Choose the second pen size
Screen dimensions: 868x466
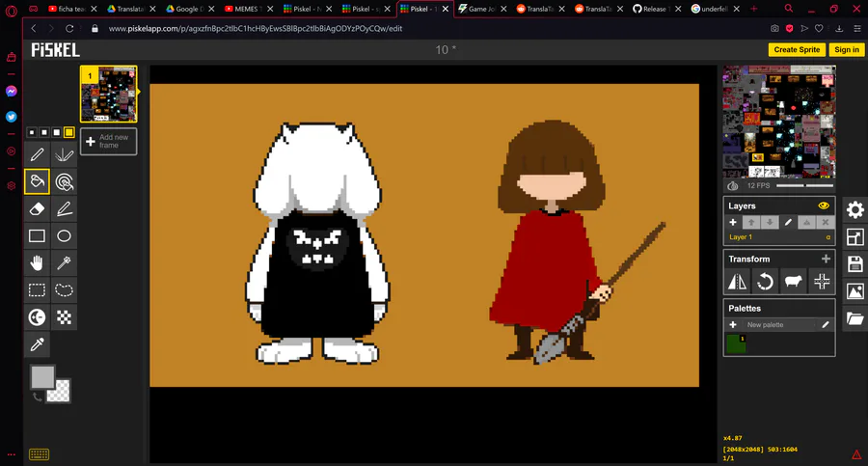[43, 132]
